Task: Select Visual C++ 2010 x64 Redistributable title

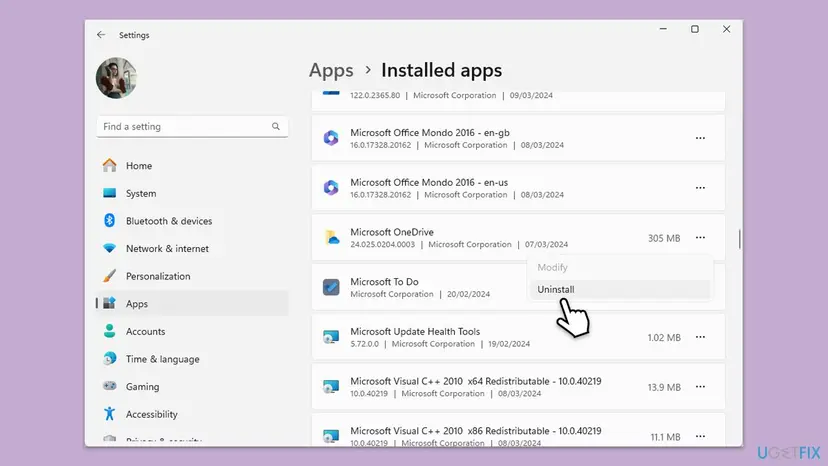Action: [x=476, y=381]
